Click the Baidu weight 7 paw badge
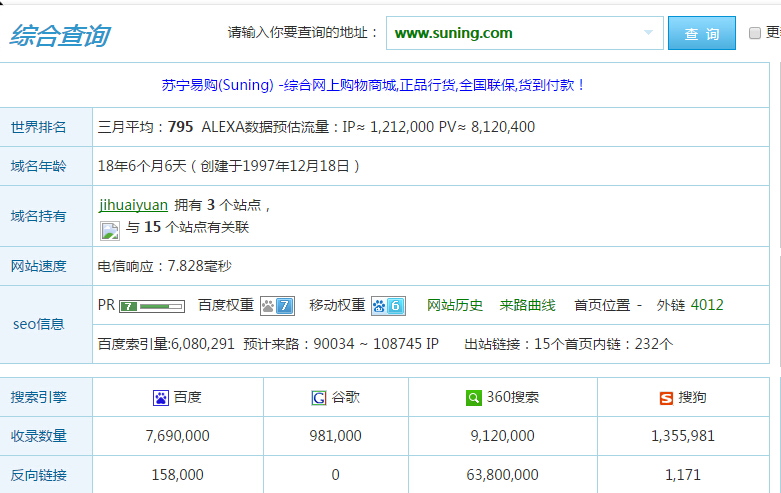This screenshot has height=493, width=781. [277, 306]
